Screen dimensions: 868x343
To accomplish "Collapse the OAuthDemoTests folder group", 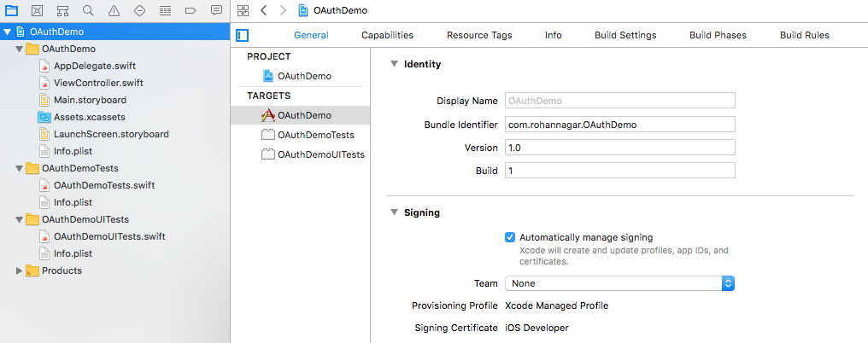I will click(20, 168).
